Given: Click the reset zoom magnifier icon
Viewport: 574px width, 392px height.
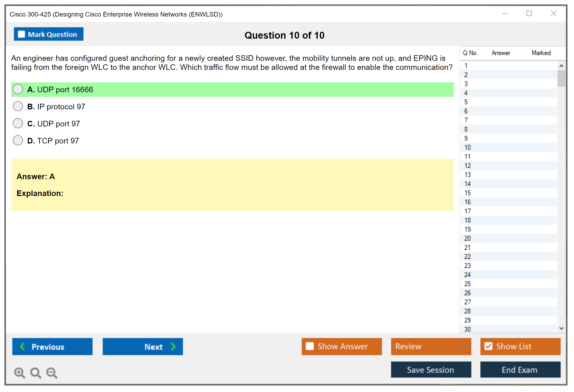Looking at the screenshot, I should coord(36,373).
